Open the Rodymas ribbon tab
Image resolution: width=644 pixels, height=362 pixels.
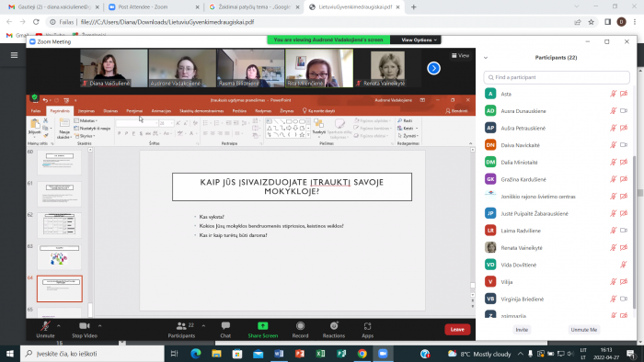pos(263,110)
